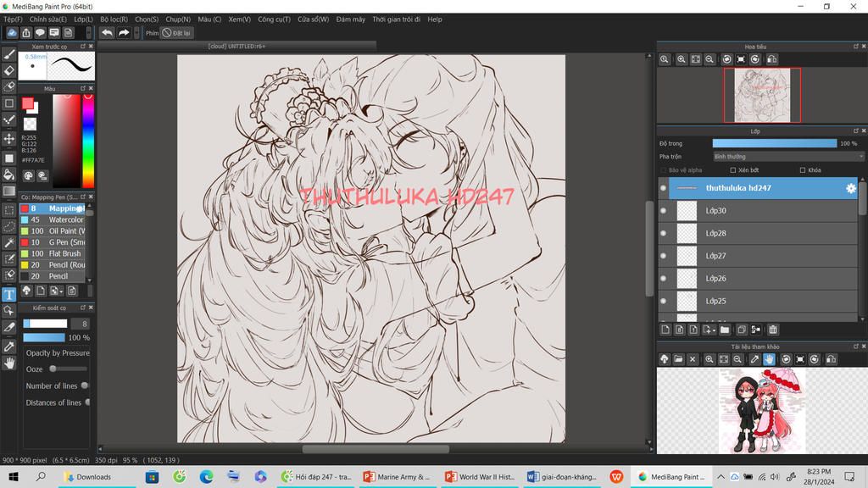Open World War II Hist... PowerPoint in taskbar
Image resolution: width=868 pixels, height=488 pixels.
[x=481, y=477]
